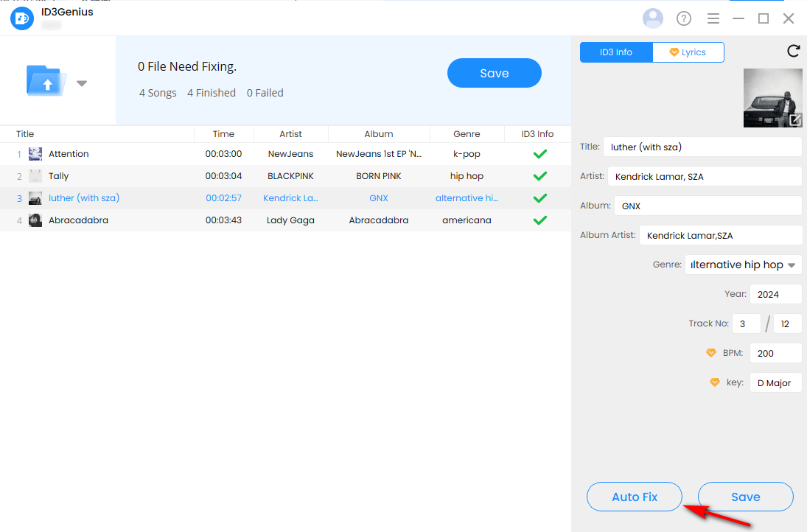Viewport: 807px width, 532px height.
Task: Click the track number field showing 3
Action: (x=747, y=324)
